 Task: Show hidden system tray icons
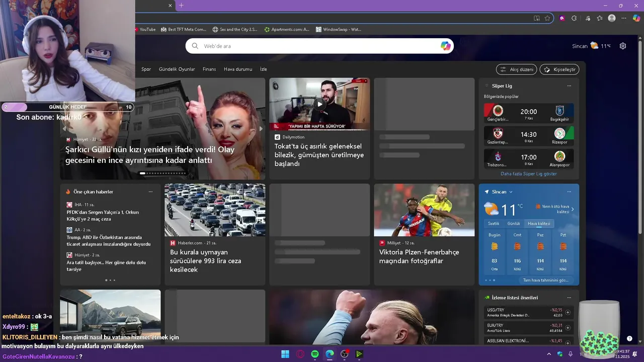[x=549, y=354]
